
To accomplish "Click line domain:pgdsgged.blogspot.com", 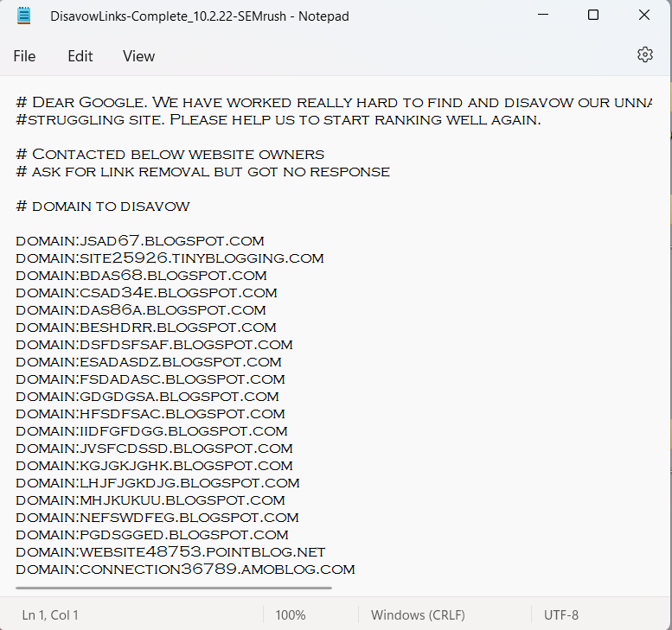I will point(152,535).
